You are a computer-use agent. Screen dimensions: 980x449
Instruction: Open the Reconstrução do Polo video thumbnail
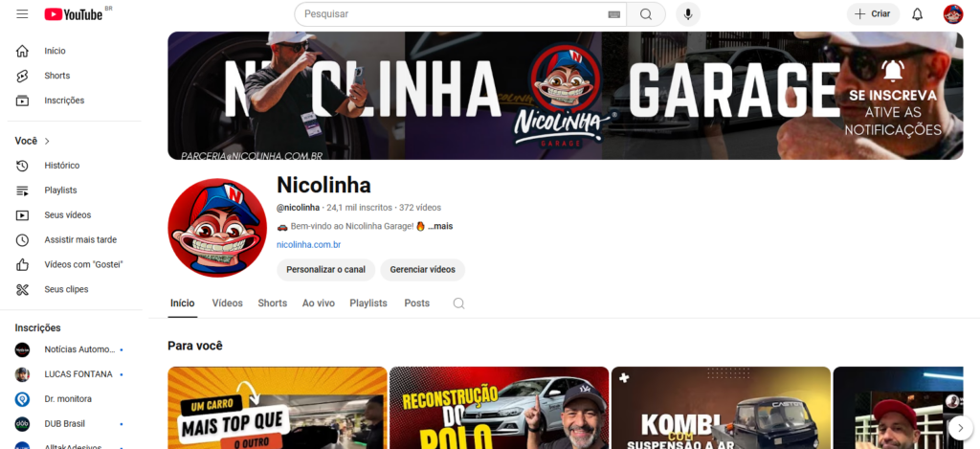[499, 408]
